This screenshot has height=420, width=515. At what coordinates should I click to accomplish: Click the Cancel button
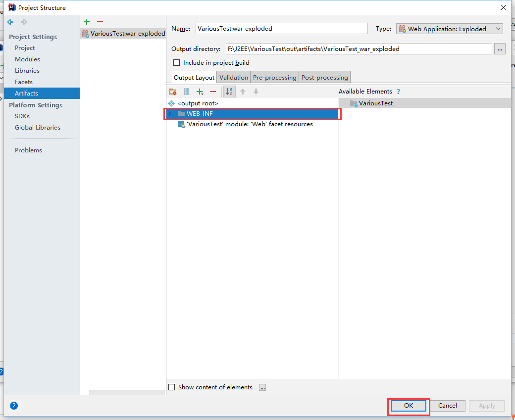(x=447, y=406)
